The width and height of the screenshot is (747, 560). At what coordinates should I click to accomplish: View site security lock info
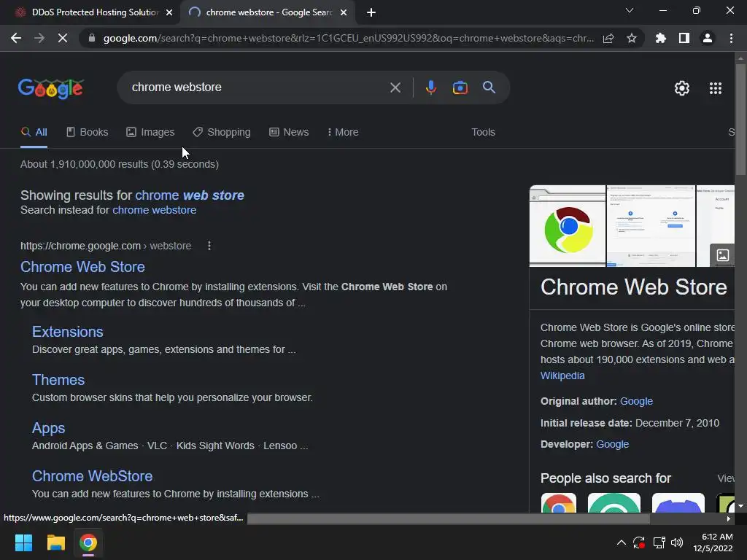(92, 38)
